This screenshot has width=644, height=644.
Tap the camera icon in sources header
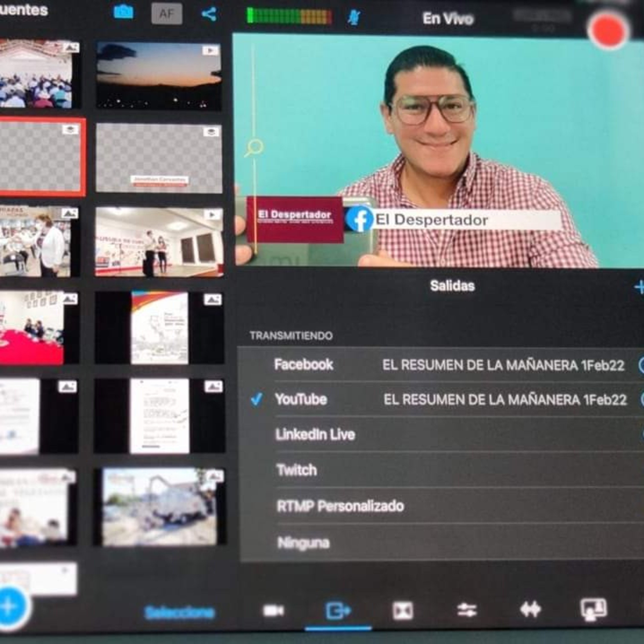click(123, 12)
